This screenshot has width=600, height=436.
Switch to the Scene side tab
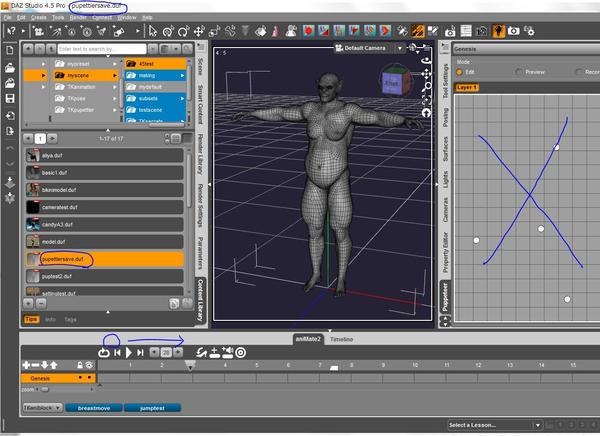(x=200, y=66)
